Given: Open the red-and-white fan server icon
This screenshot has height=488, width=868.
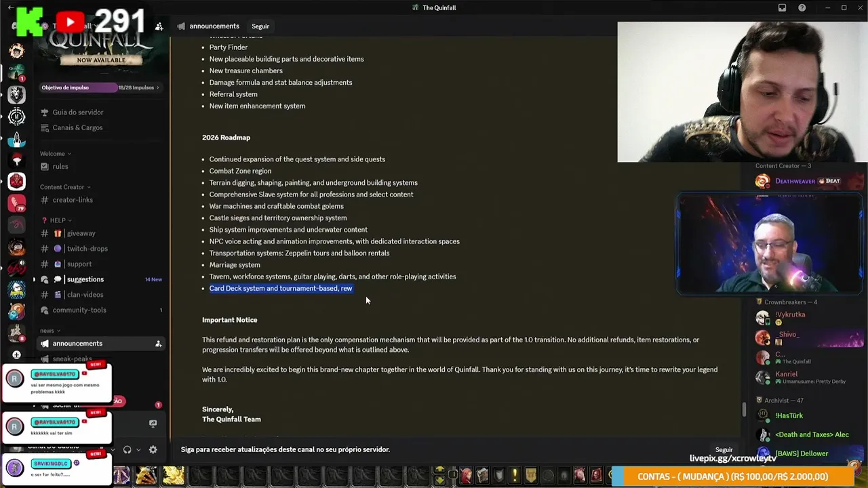Looking at the screenshot, I should (16, 159).
